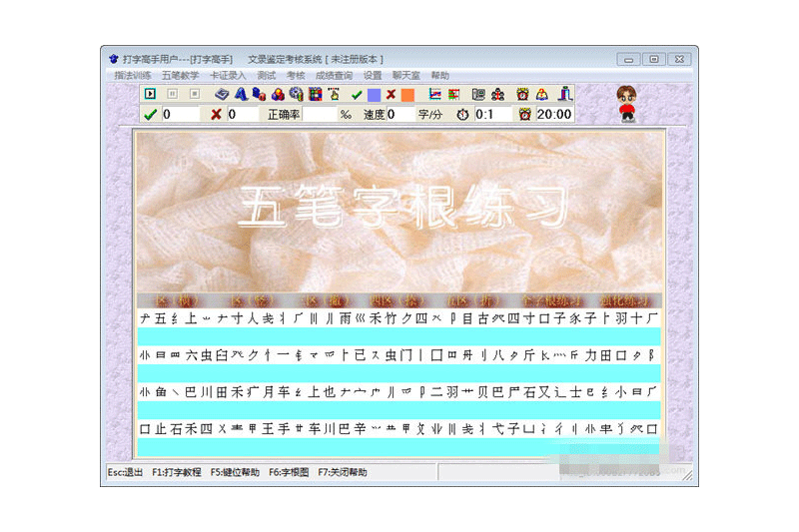Click the F7:关闭帮助 status bar entry
799x532 pixels.
(x=343, y=472)
